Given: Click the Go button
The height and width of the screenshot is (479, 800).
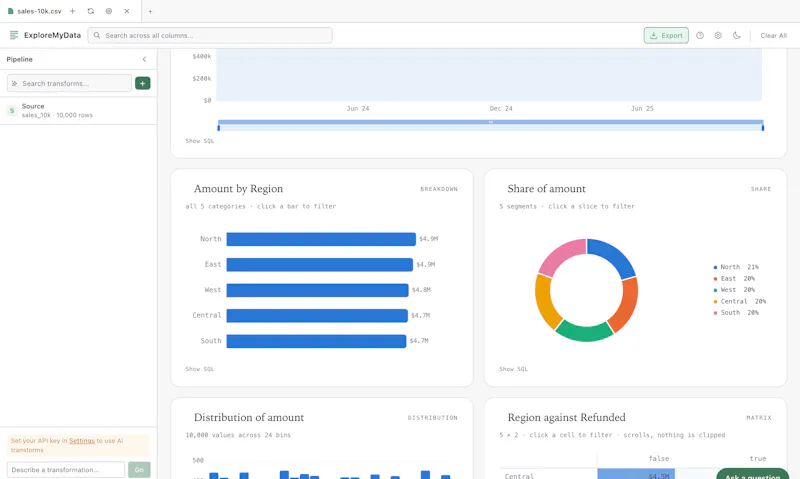Looking at the screenshot, I should 139,469.
